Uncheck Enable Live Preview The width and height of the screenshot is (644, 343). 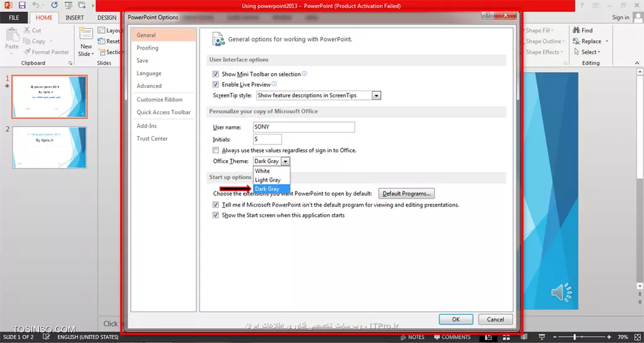click(x=216, y=85)
